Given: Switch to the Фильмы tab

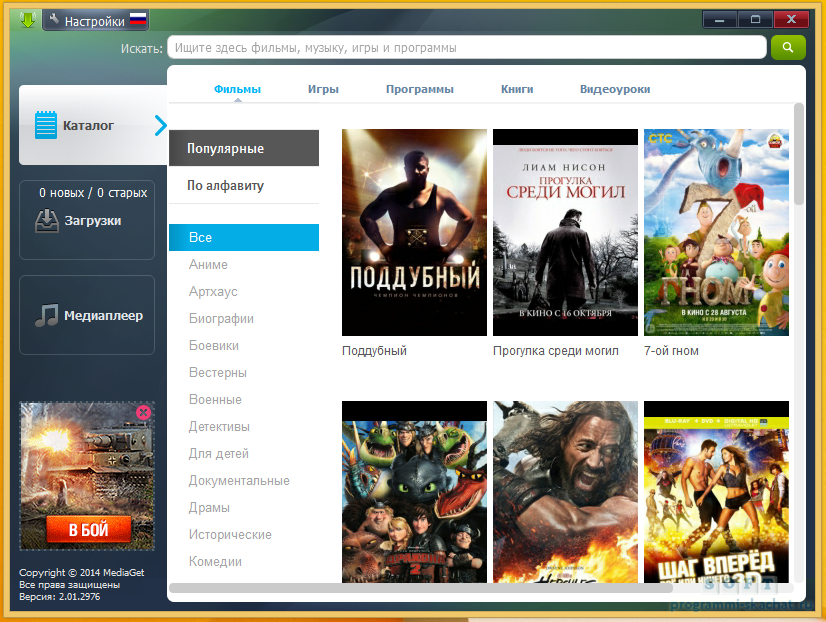Looking at the screenshot, I should tap(237, 89).
